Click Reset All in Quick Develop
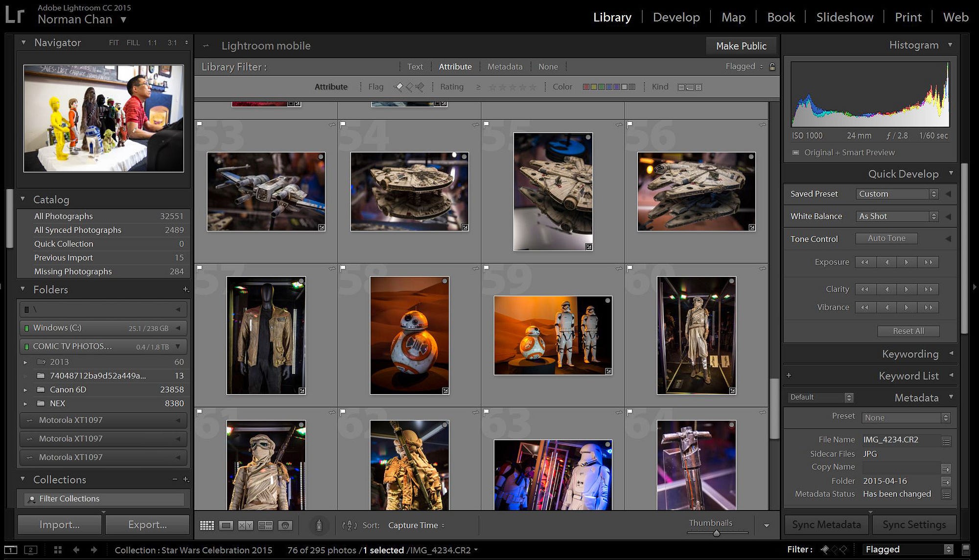The height and width of the screenshot is (560, 979). [x=909, y=331]
